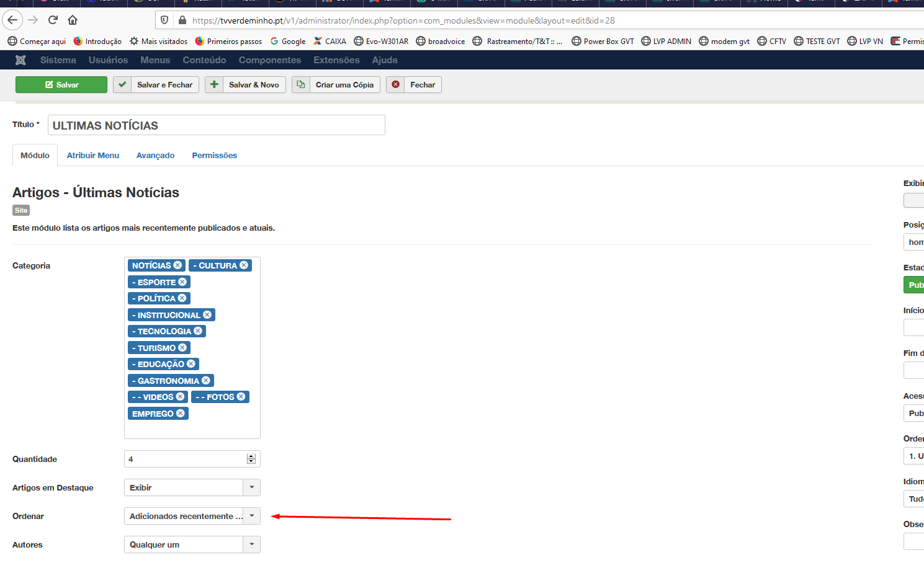Screen dimensions: 924x586
Task: Open the Introdução bookmark
Action: pos(97,42)
